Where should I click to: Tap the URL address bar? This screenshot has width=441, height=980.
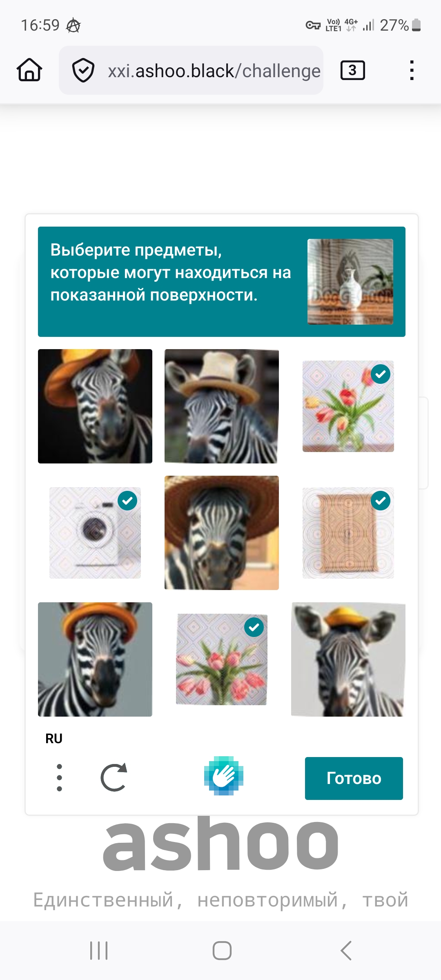tap(191, 70)
